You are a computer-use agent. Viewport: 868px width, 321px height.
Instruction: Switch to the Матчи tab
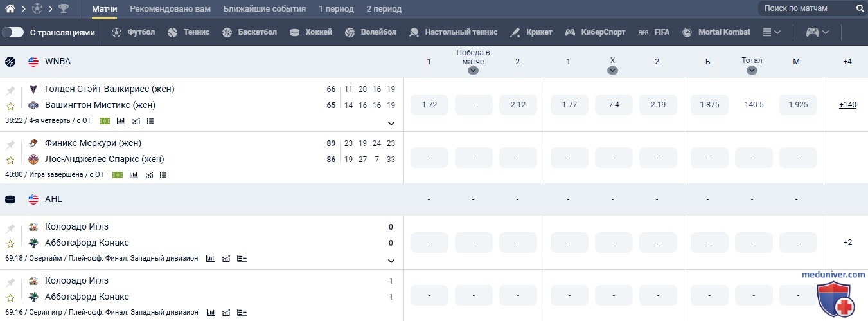coord(105,9)
